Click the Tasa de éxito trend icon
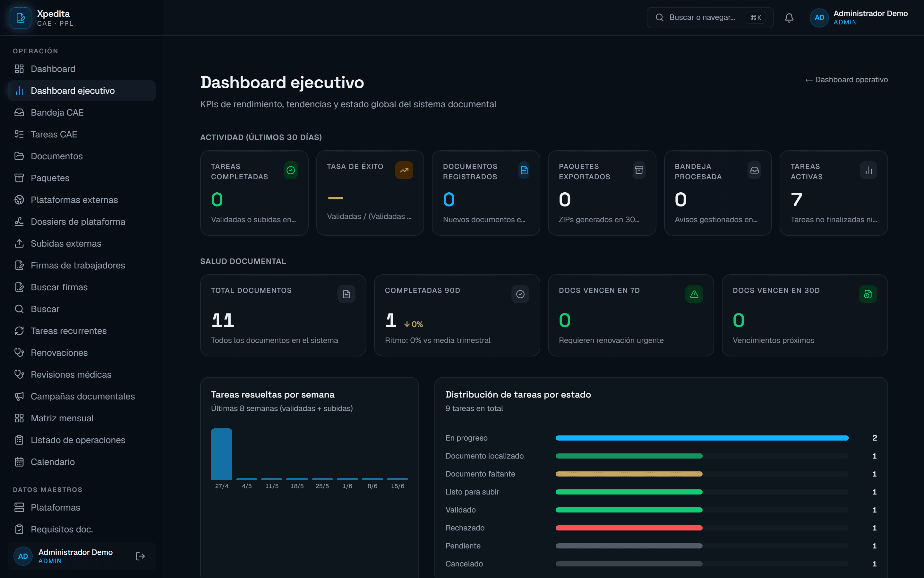 [404, 170]
